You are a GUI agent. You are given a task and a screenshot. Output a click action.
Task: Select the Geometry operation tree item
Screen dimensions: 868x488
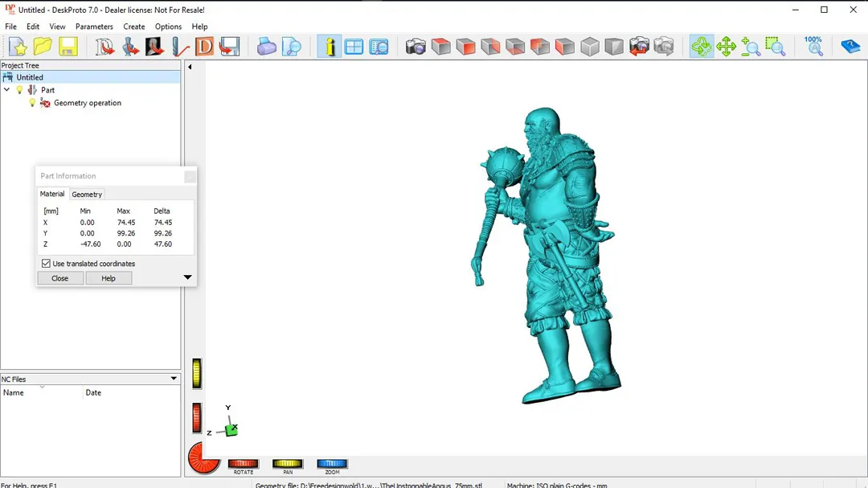[x=88, y=103]
